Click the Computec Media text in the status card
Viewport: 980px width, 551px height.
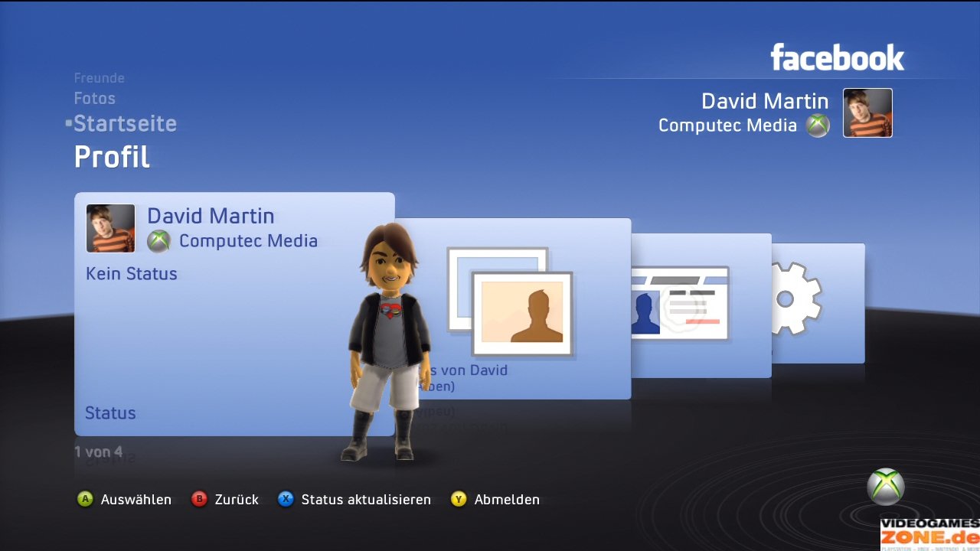[248, 241]
